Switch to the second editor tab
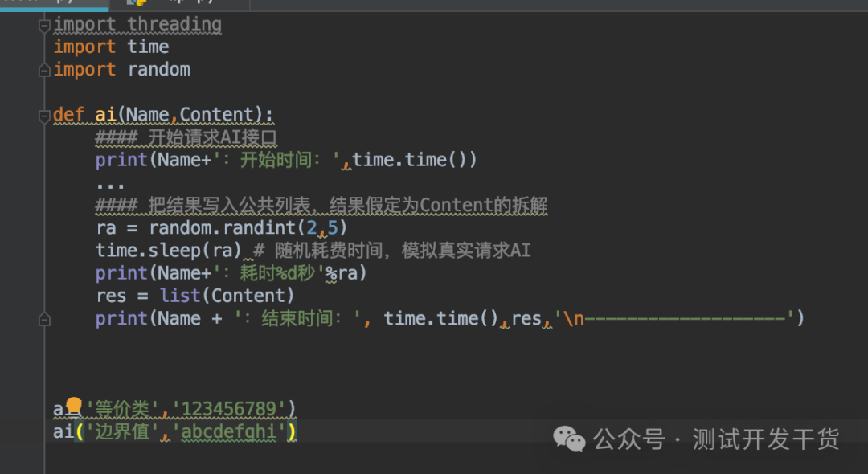Viewport: 868px width, 474px height. point(179,3)
